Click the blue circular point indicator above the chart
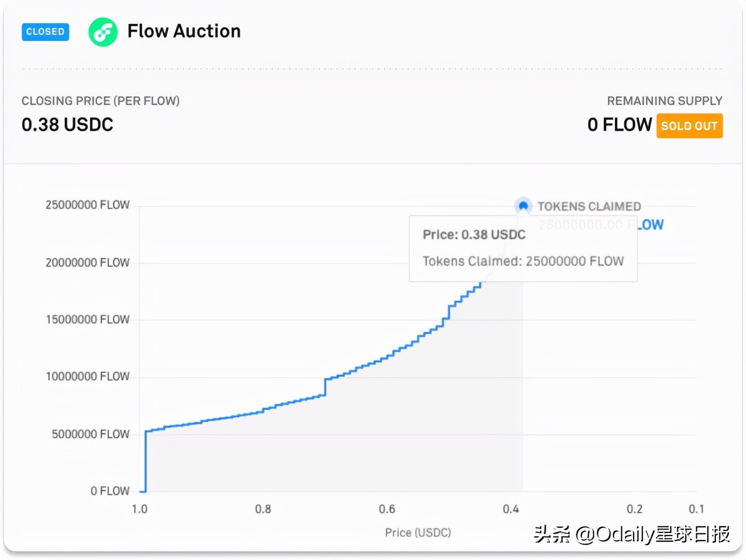 click(523, 206)
